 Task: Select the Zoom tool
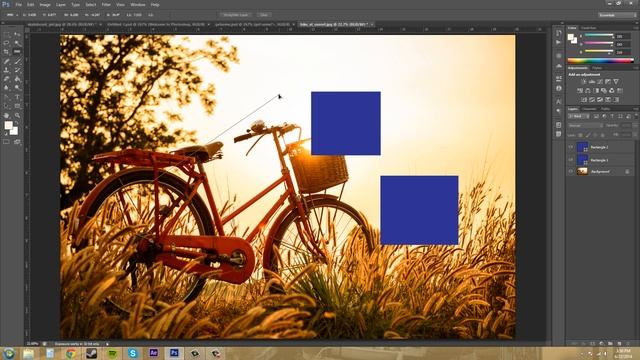pyautogui.click(x=17, y=116)
